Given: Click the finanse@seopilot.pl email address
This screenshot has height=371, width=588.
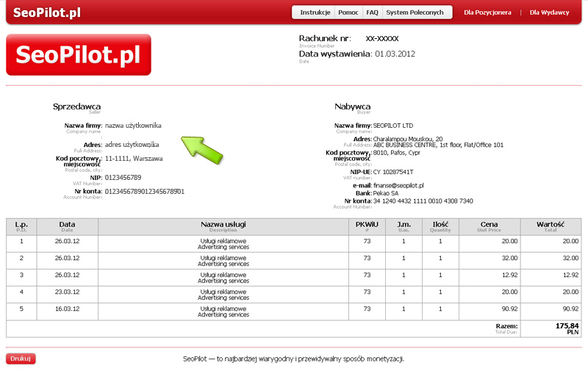Looking at the screenshot, I should click(x=398, y=186).
